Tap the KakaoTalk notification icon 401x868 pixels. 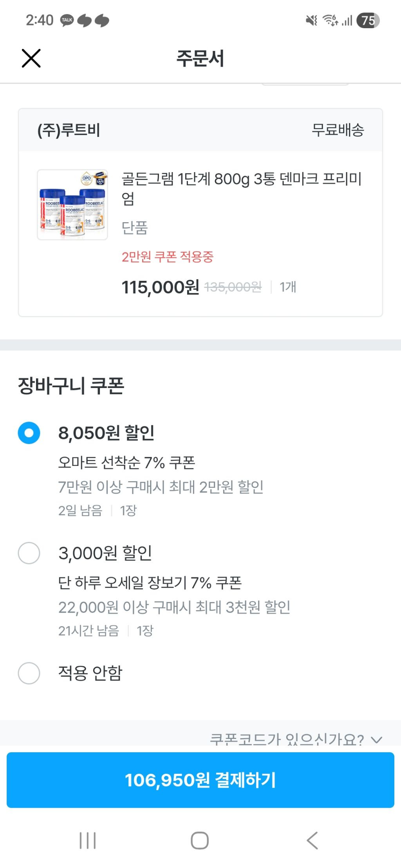click(x=67, y=20)
